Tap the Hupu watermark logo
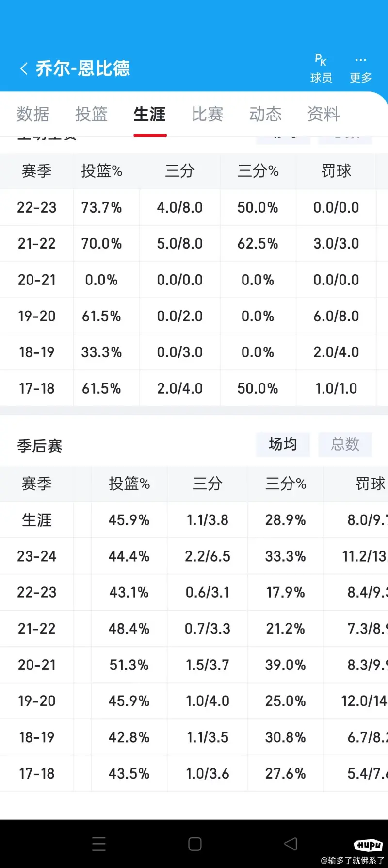Viewport: 388px width, 868px height. 368,845
